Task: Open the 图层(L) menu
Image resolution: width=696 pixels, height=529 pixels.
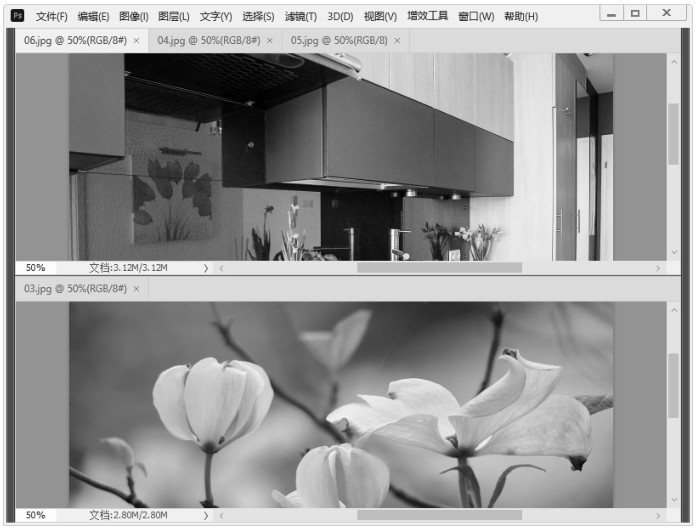Action: click(174, 16)
